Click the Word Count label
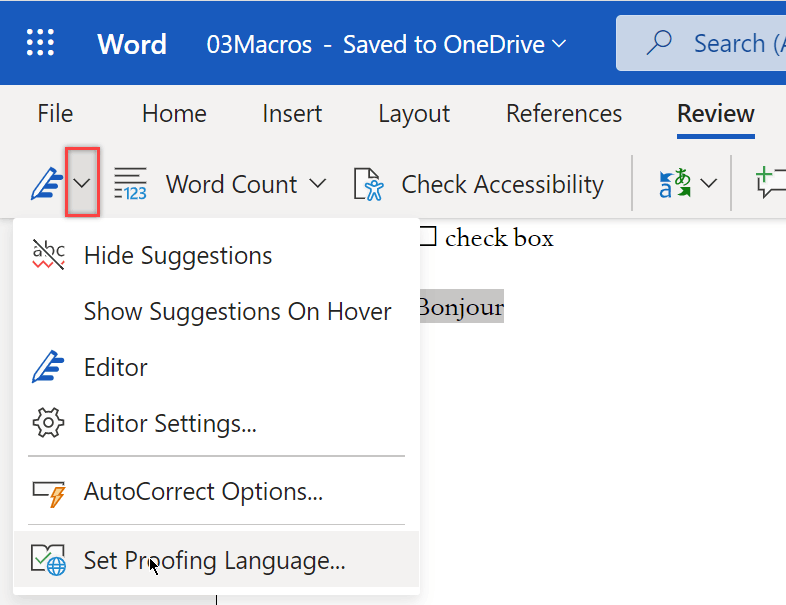Screen dimensions: 786x605 point(232,184)
